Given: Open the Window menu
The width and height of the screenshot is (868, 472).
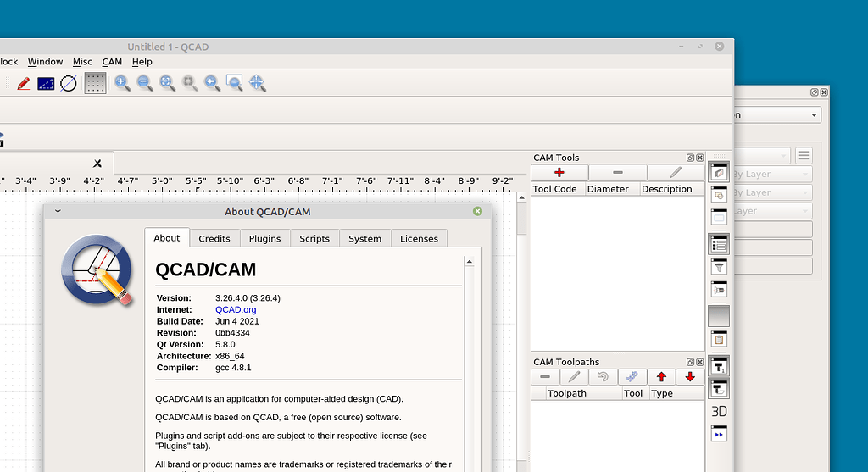Looking at the screenshot, I should 46,62.
